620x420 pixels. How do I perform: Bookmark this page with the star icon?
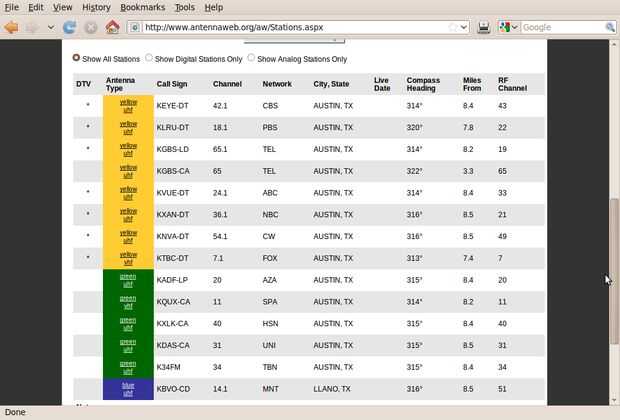click(453, 27)
